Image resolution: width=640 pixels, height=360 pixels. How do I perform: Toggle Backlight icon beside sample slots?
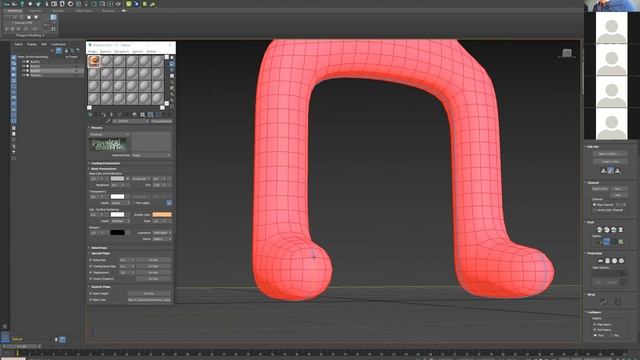(172, 64)
